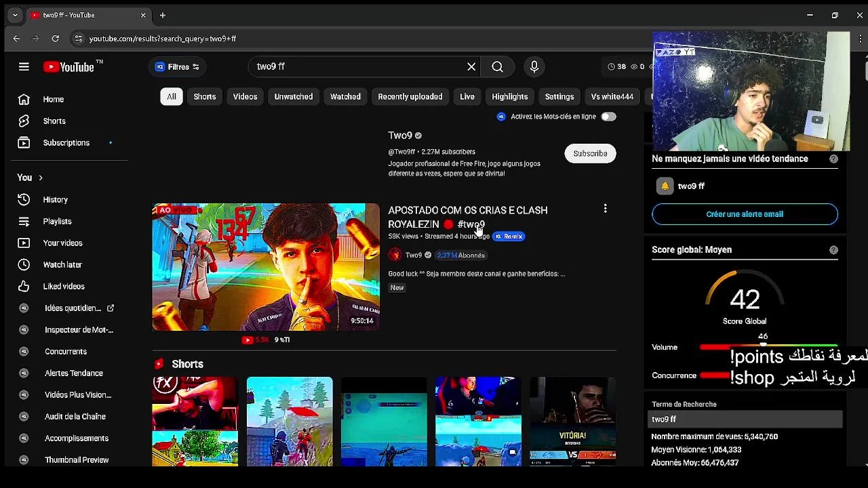Open browser tab list dropdown arrow
Screen dimensions: 868x488
click(15, 15)
